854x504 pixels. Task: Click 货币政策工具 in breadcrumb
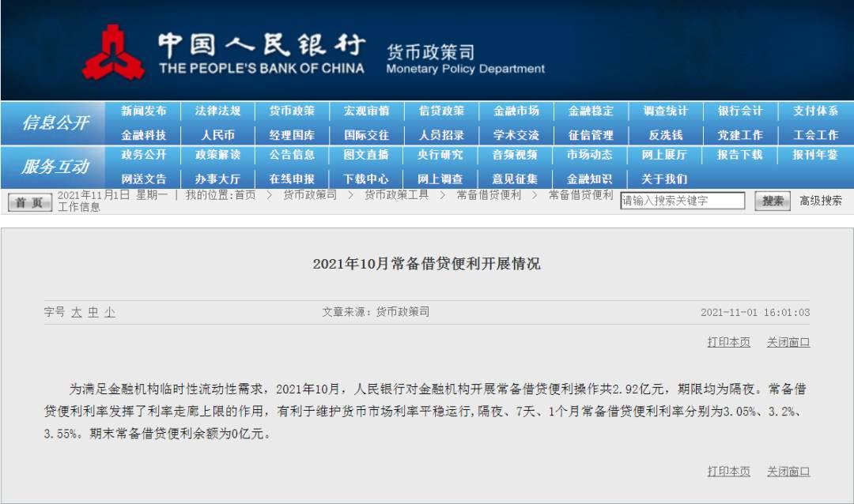pos(396,194)
